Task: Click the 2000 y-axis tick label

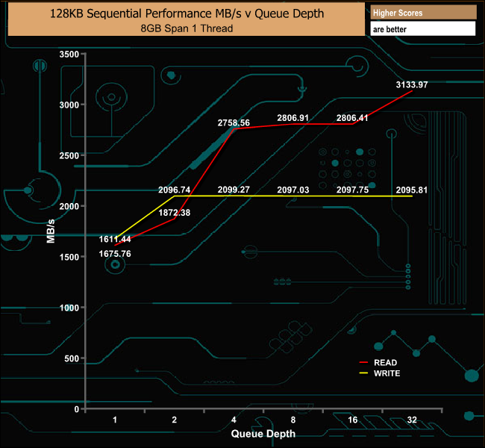Action: 69,206
